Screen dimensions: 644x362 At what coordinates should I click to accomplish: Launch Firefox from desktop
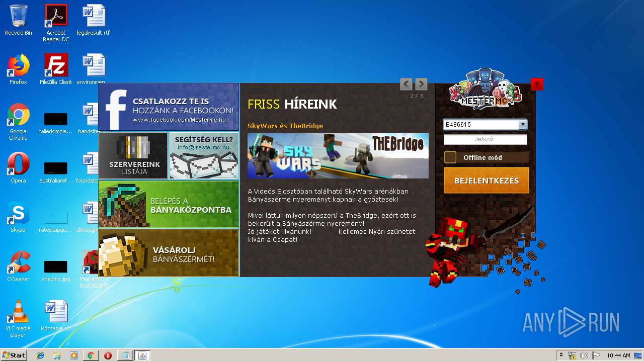(18, 69)
